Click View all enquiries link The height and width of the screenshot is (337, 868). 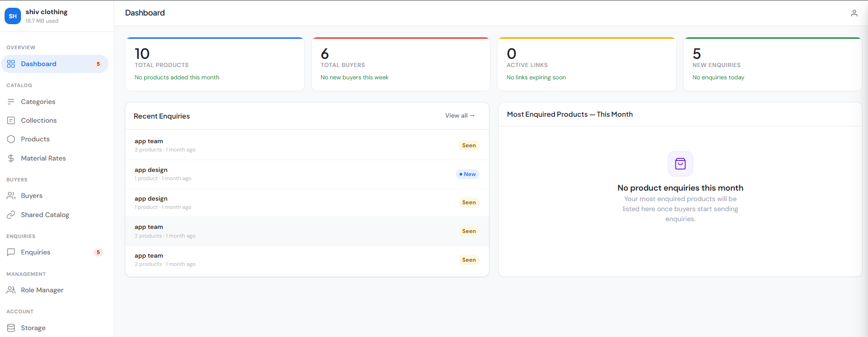460,116
